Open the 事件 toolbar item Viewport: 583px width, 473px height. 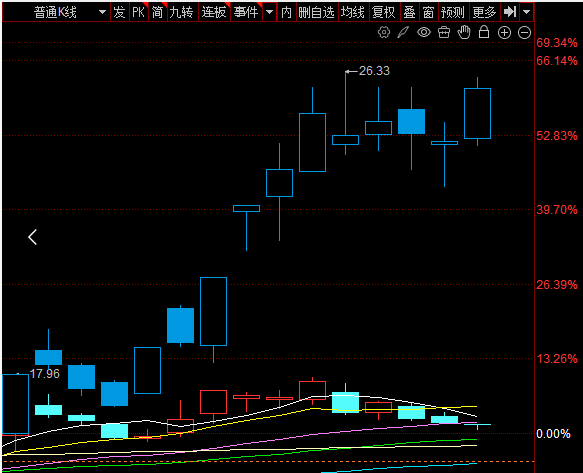pyautogui.click(x=246, y=12)
